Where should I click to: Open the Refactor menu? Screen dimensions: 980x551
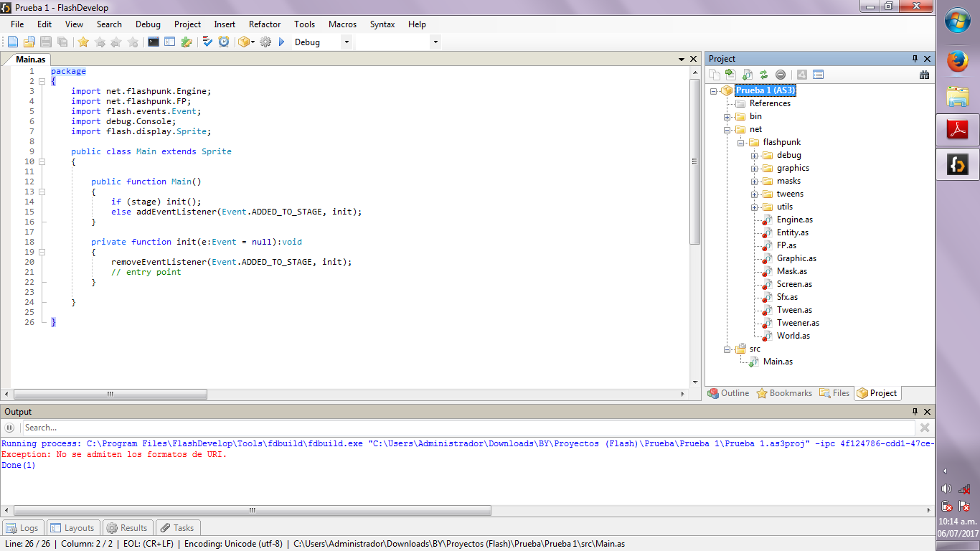265,24
